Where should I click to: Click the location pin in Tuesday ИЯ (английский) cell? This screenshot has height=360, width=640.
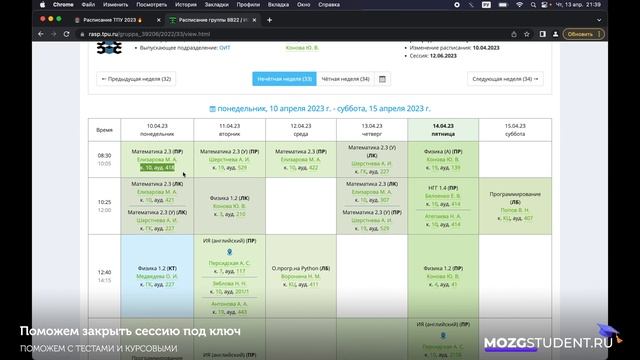pyautogui.click(x=229, y=252)
